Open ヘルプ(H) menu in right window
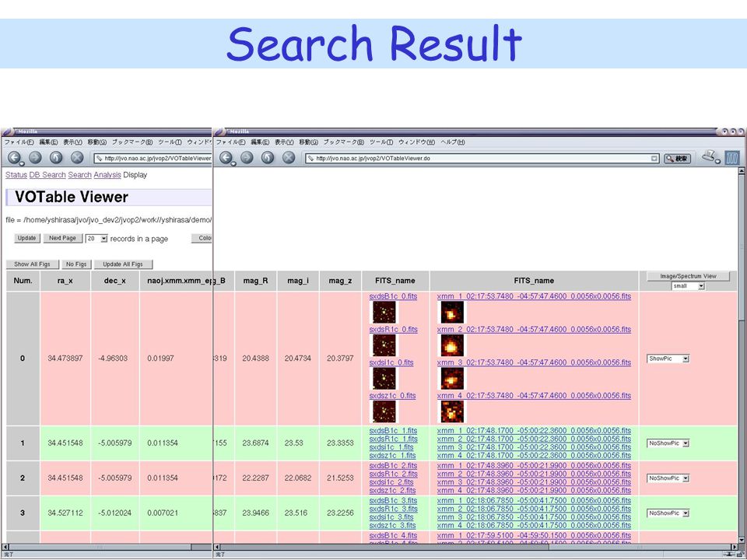The image size is (747, 560). pyautogui.click(x=453, y=142)
